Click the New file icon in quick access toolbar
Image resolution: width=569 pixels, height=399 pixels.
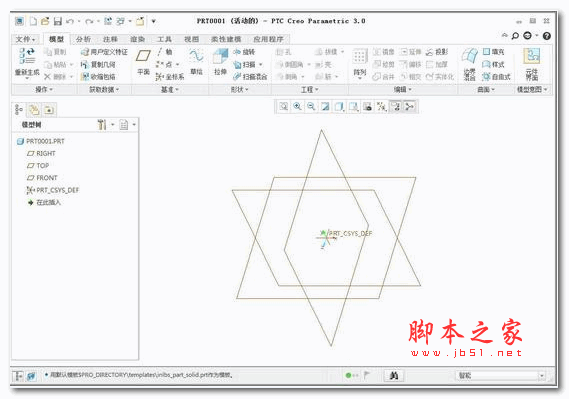click(33, 21)
